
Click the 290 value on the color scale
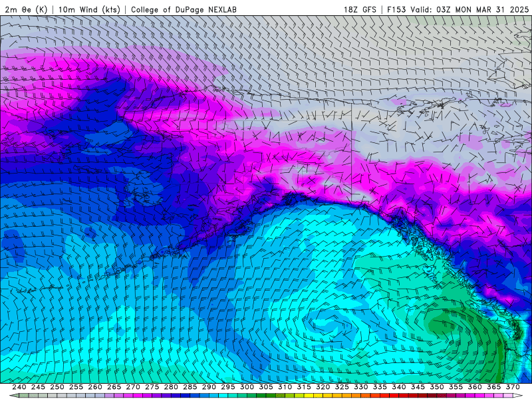click(x=209, y=387)
